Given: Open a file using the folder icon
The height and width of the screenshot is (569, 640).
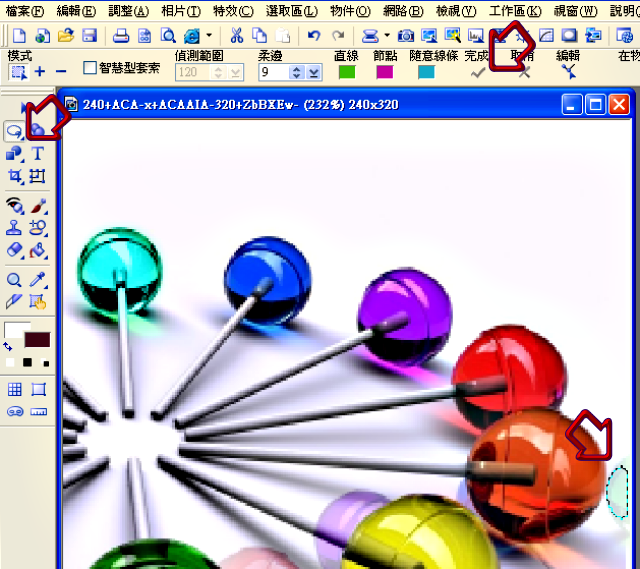Looking at the screenshot, I should (x=66, y=36).
